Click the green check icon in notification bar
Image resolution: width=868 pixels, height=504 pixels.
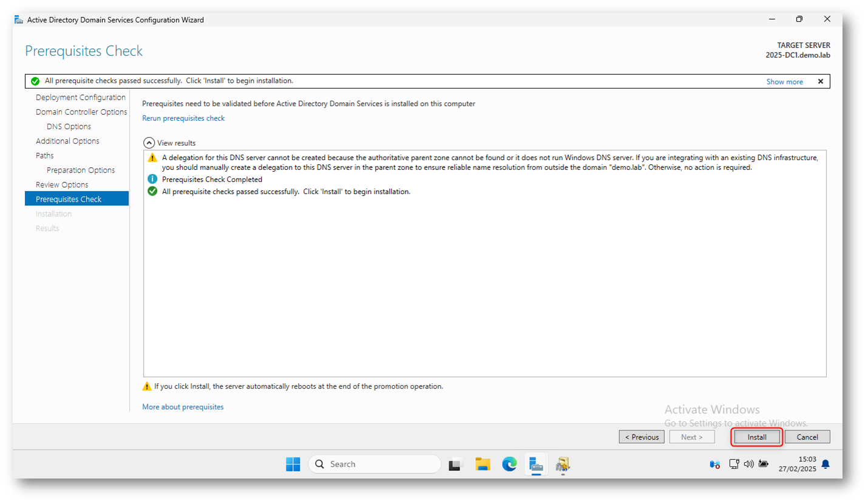click(x=35, y=81)
